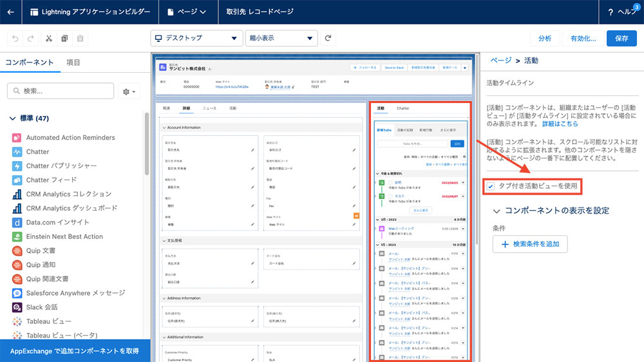Click the redo icon
644x362 pixels.
click(x=30, y=38)
